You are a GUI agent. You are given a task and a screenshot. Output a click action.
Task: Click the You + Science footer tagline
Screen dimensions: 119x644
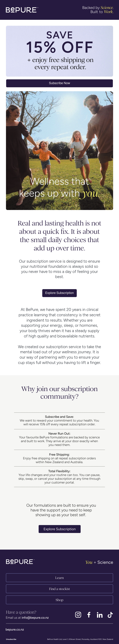click(x=99, y=562)
